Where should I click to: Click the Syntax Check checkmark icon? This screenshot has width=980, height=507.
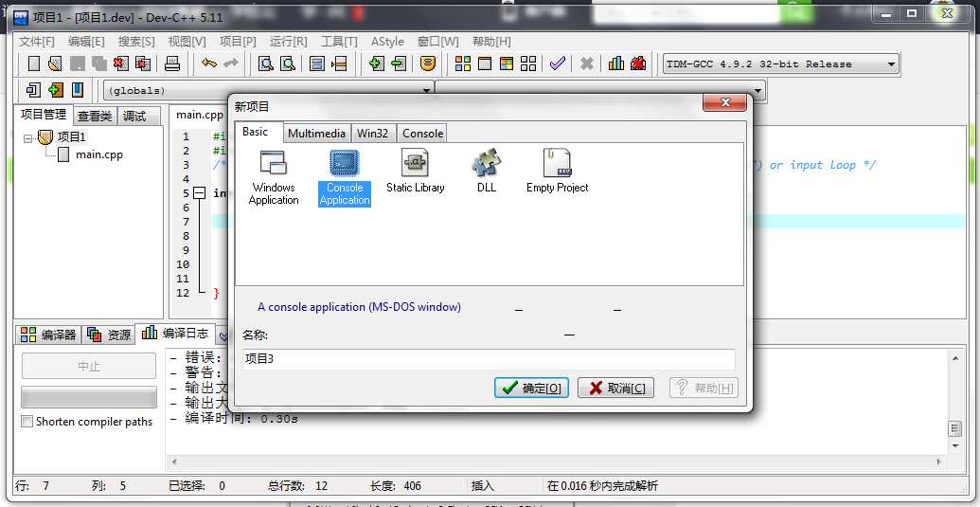(557, 63)
